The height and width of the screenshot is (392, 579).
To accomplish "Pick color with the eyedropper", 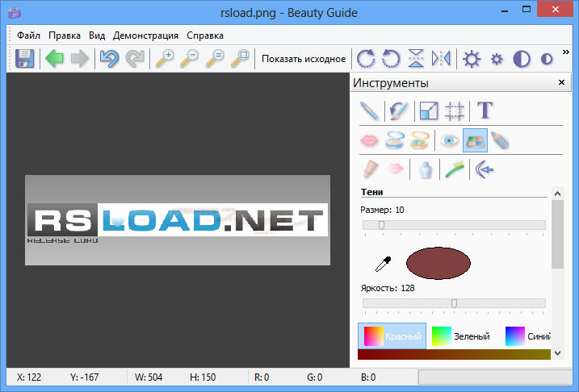I will pyautogui.click(x=384, y=264).
